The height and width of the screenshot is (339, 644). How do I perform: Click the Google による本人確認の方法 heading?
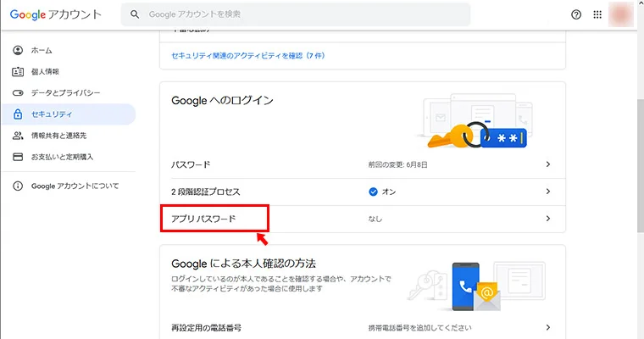click(x=243, y=264)
